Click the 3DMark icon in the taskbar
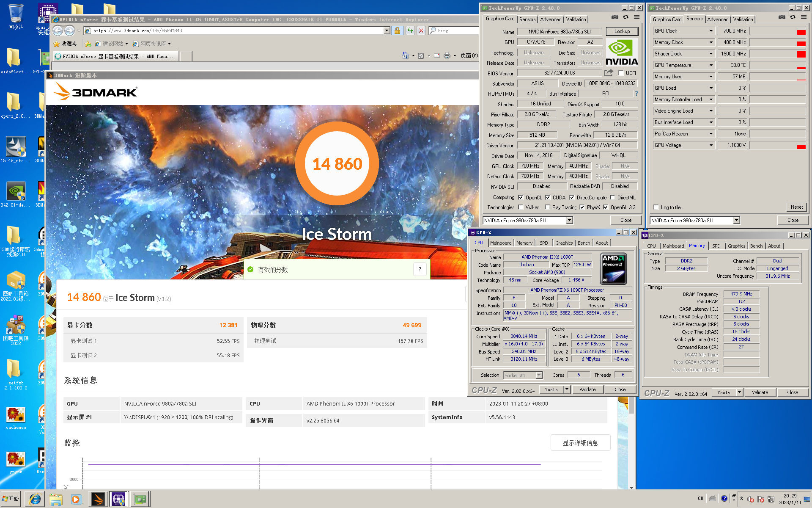Screen dimensions: 812x508 [x=98, y=500]
